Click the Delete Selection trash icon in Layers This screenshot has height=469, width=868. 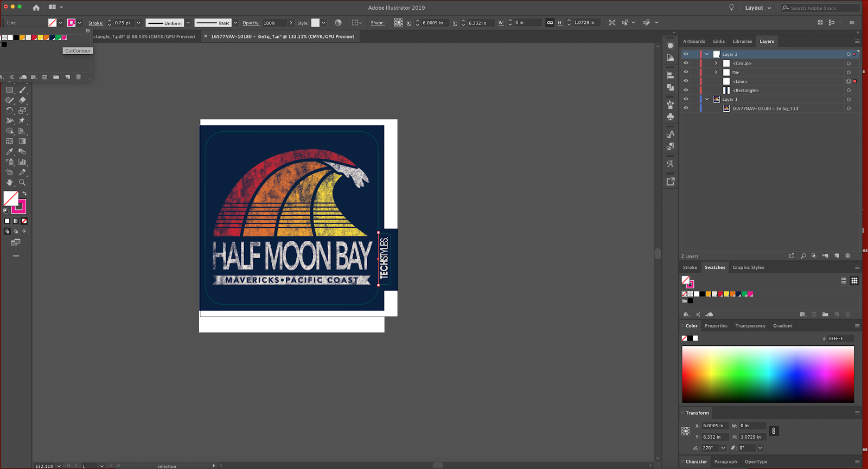[847, 256]
